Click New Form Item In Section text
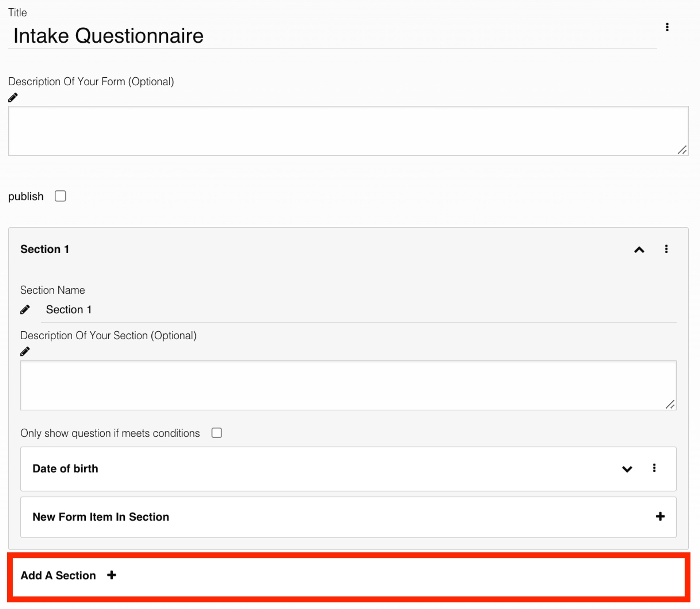Screen dimensions: 700x609 [101, 517]
